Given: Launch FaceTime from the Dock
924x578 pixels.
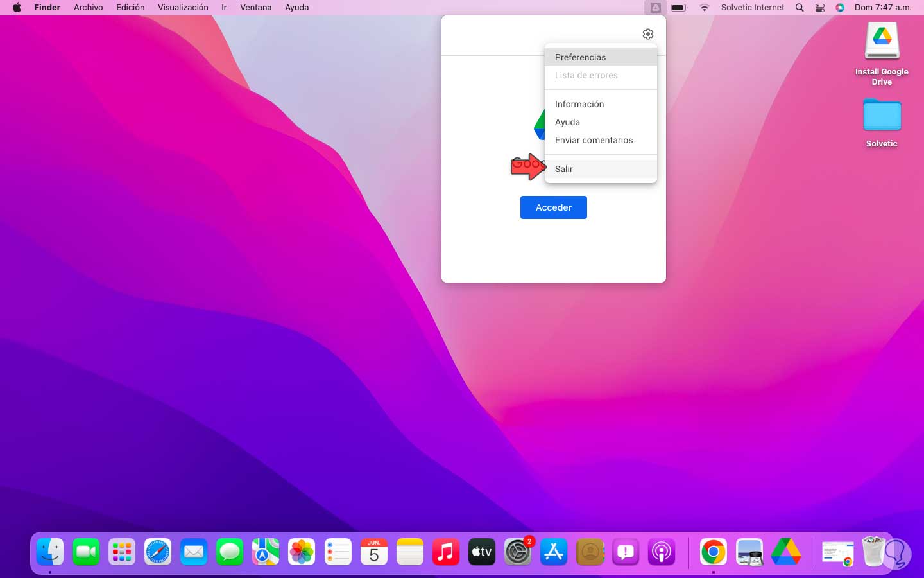Looking at the screenshot, I should coord(86,552).
